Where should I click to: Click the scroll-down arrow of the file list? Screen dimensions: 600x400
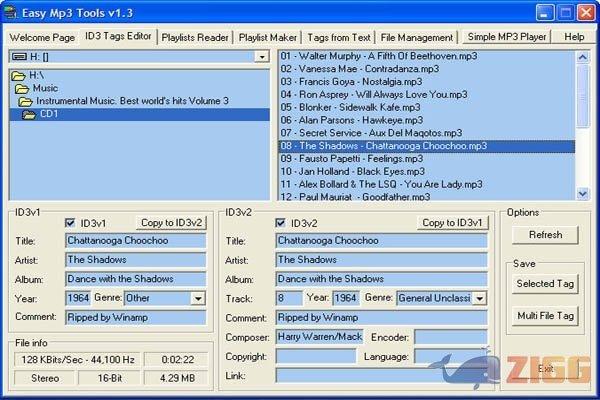pyautogui.click(x=582, y=192)
